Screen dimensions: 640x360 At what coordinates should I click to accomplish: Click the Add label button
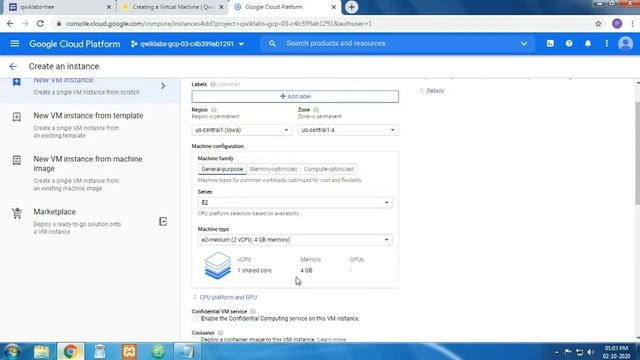pyautogui.click(x=295, y=96)
